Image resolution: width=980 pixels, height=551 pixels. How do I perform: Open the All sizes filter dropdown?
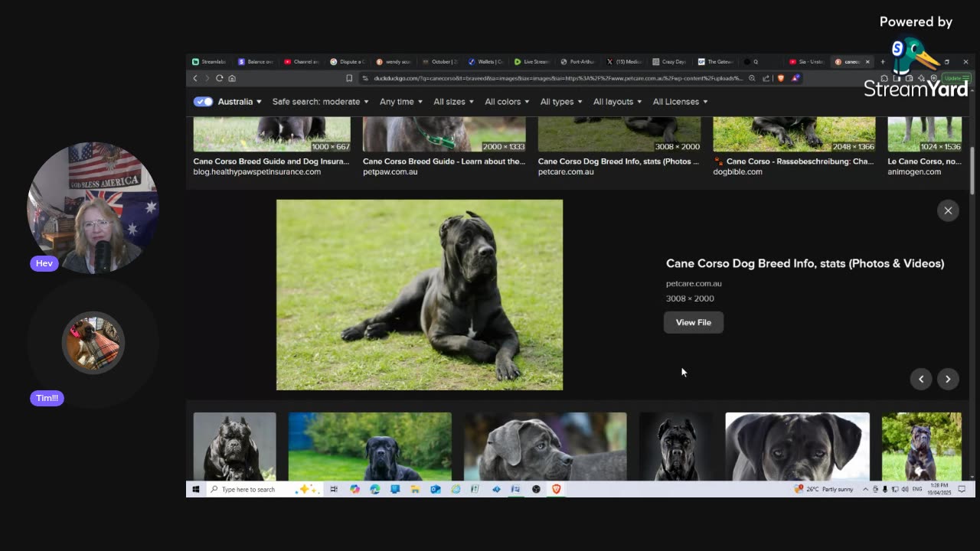453,102
